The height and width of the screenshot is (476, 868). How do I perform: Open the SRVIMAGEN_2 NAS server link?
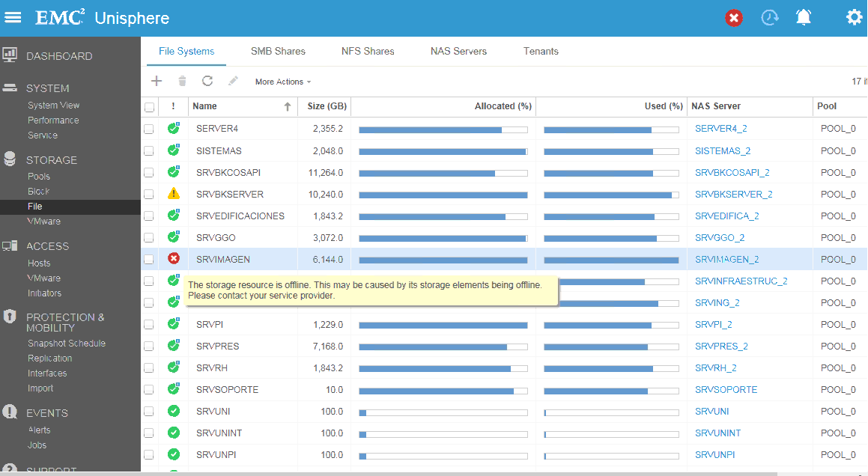(726, 260)
